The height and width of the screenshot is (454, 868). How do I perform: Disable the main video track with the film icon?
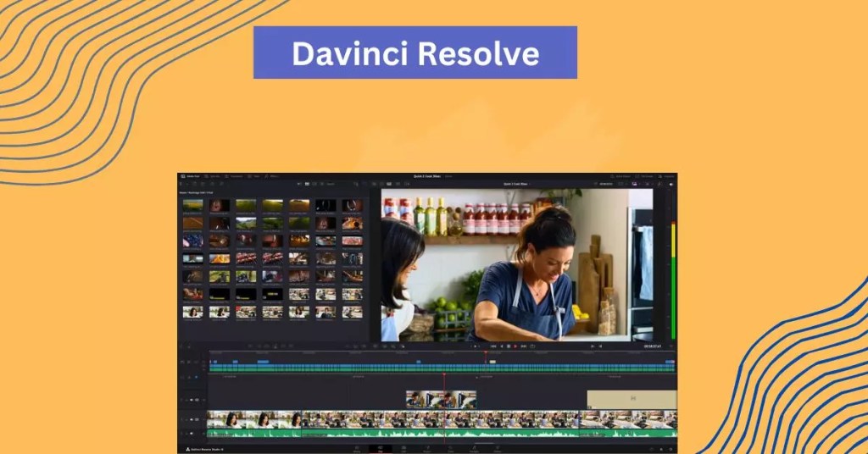[197, 420]
